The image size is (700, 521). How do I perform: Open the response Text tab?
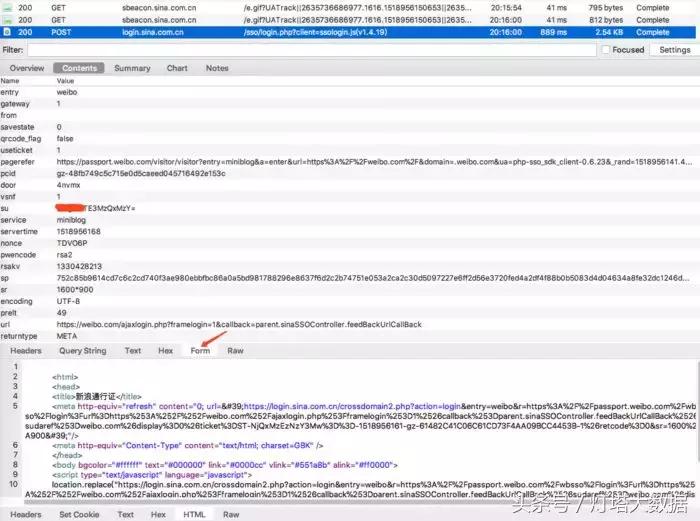click(125, 514)
